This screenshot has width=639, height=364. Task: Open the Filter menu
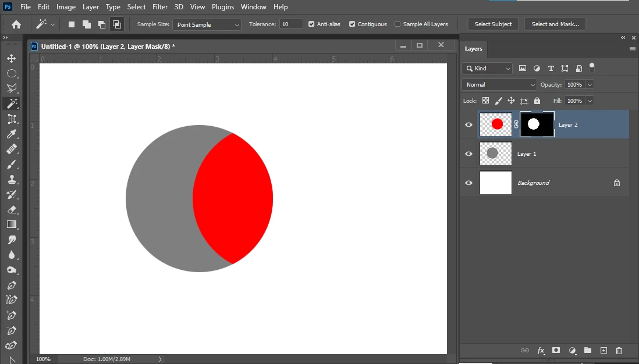click(x=159, y=7)
